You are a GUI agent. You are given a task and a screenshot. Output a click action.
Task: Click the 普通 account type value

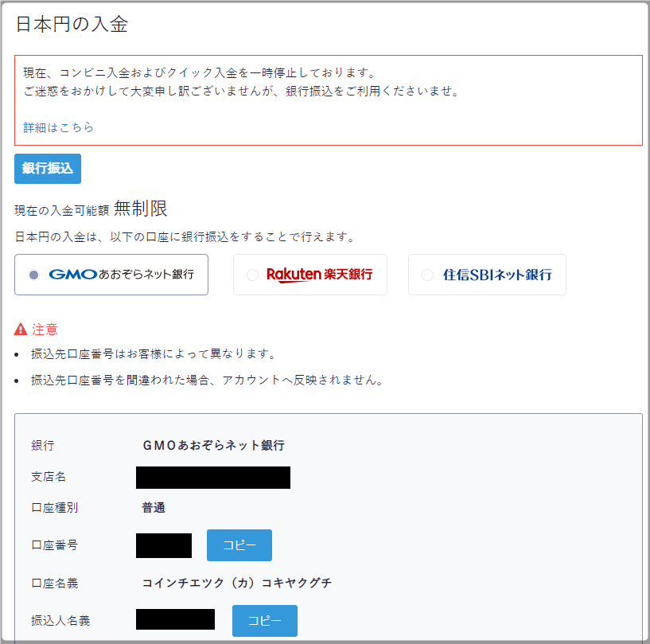pos(154,508)
